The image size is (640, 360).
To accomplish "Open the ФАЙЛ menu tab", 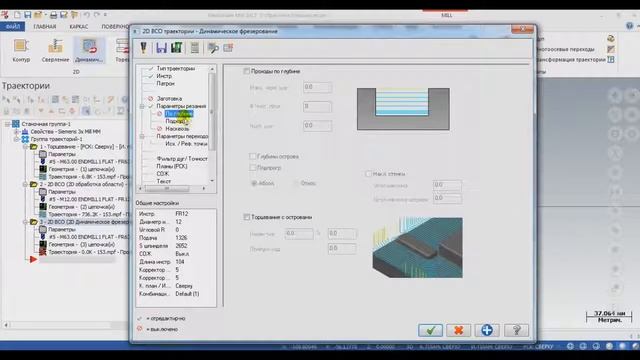I will pos(13,27).
